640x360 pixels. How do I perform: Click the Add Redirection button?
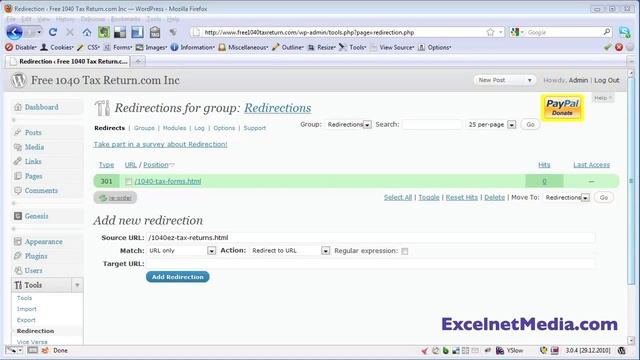tap(178, 277)
